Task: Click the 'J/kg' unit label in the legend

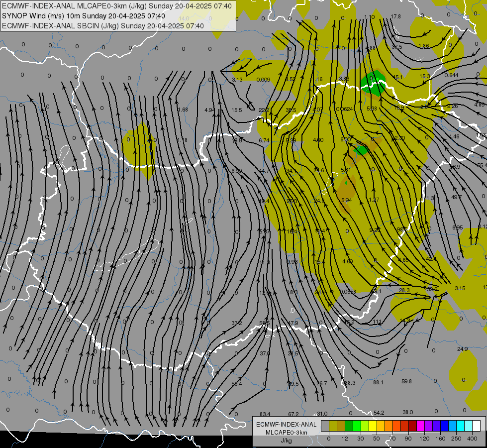Action: coord(286,441)
